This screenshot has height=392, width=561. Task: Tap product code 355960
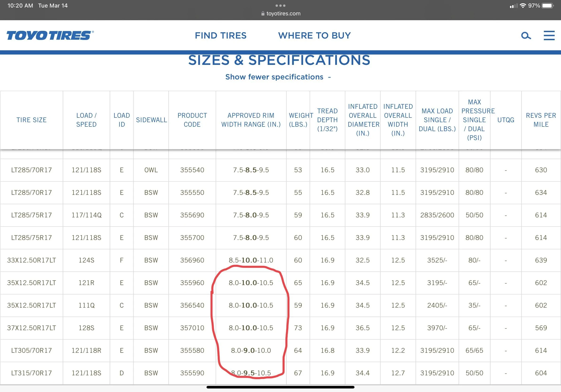[x=192, y=283]
